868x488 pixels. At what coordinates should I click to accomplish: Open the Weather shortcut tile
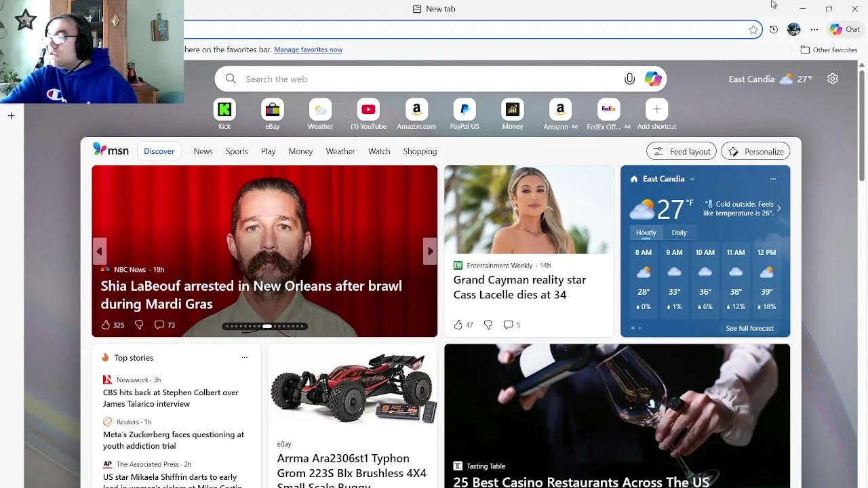click(320, 114)
